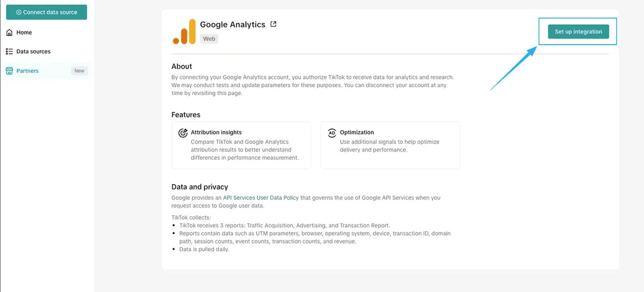Image resolution: width=644 pixels, height=292 pixels.
Task: Select the Optimization feature card
Action: click(390, 145)
